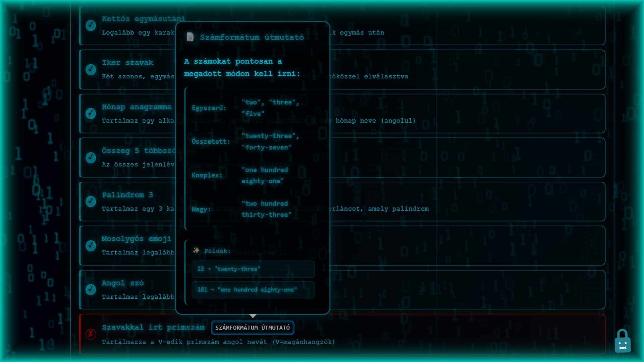This screenshot has width=644, height=362.
Task: Click the sparkle icon beside Példák
Action: (x=196, y=250)
